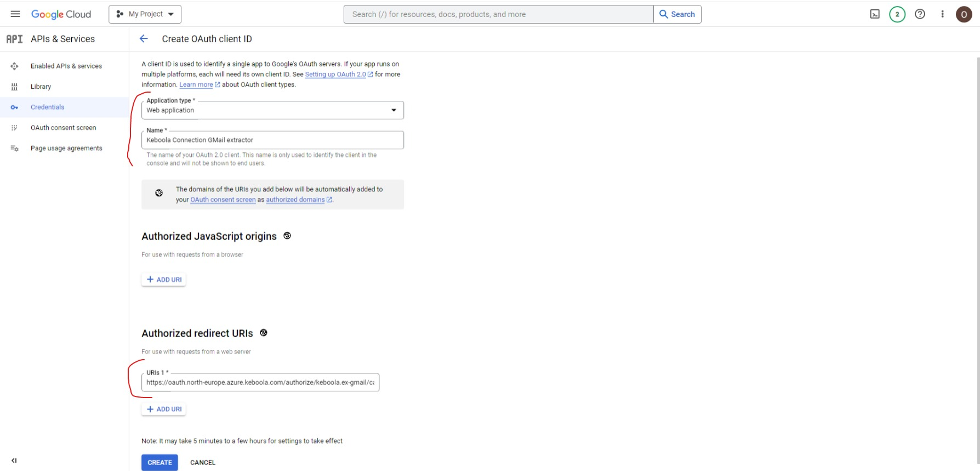Go back with the left arrow
This screenshot has width=980, height=471.
pyautogui.click(x=144, y=39)
